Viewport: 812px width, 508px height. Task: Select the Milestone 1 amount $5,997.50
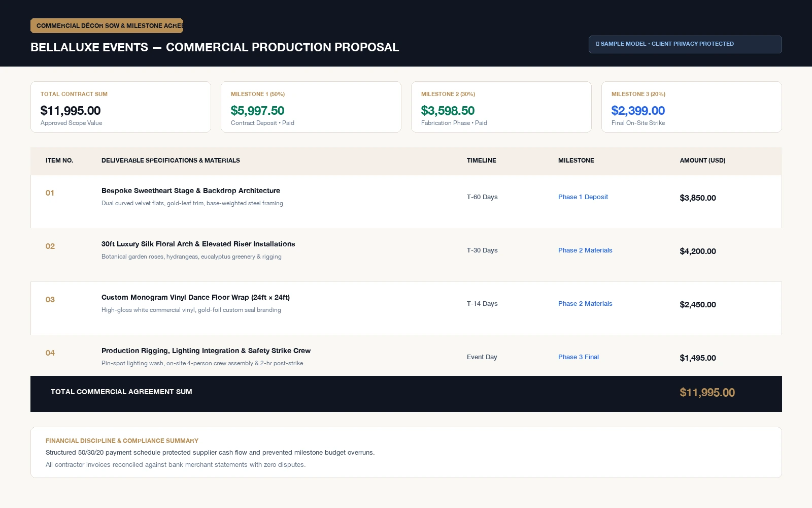pos(257,111)
